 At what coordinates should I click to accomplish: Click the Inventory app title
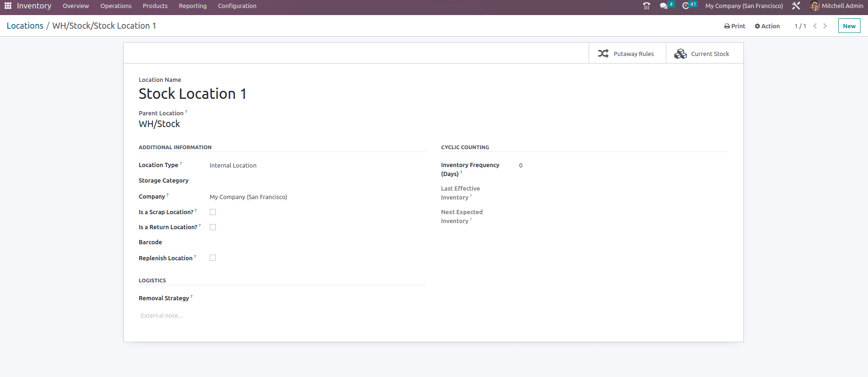[x=34, y=6]
